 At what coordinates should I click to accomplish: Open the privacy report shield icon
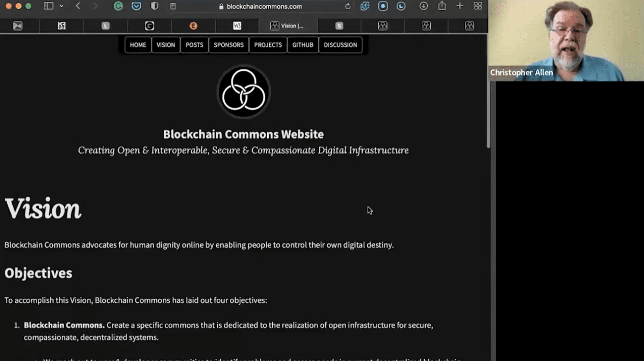coord(154,6)
